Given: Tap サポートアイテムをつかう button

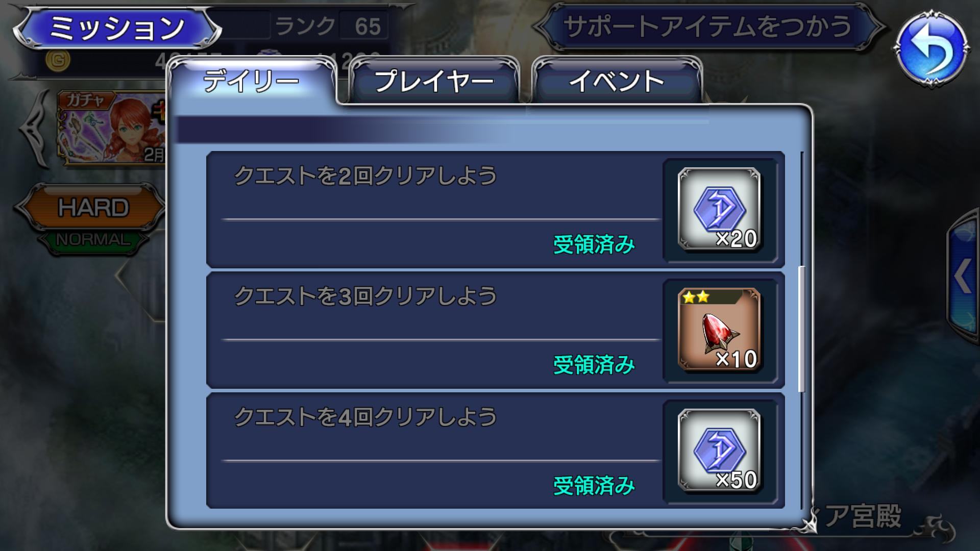Looking at the screenshot, I should (707, 27).
